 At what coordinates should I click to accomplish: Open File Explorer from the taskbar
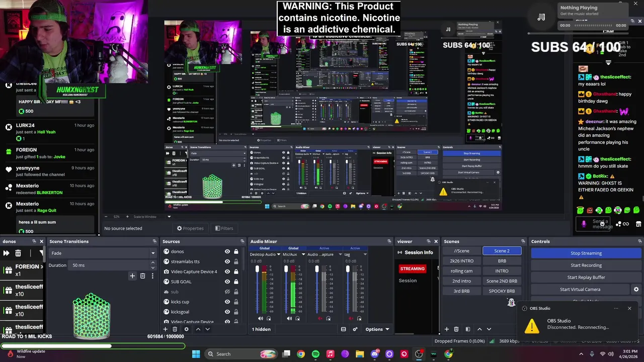(x=360, y=354)
